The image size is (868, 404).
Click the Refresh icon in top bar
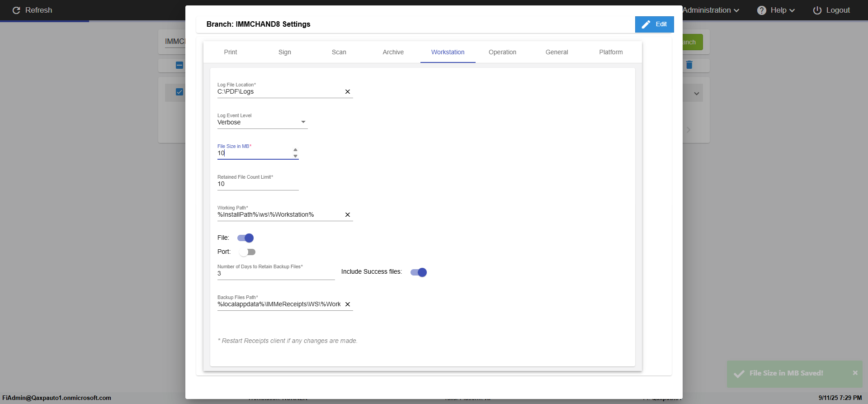(x=16, y=10)
